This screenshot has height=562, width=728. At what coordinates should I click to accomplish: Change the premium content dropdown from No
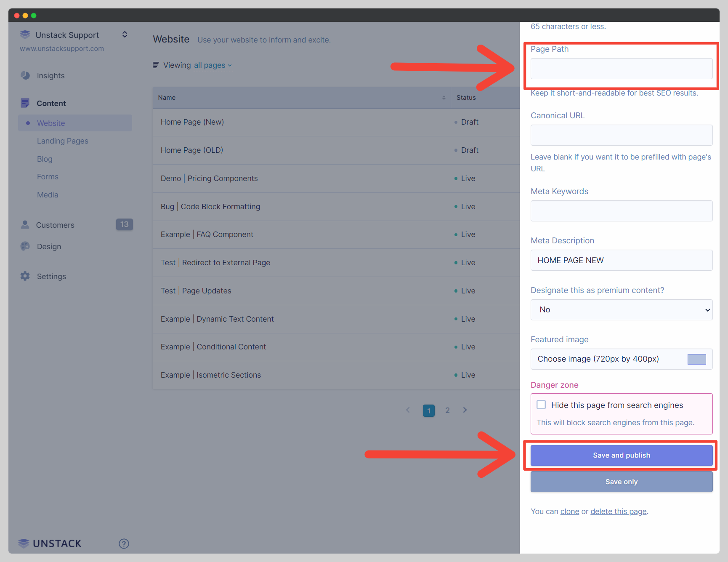(x=621, y=310)
